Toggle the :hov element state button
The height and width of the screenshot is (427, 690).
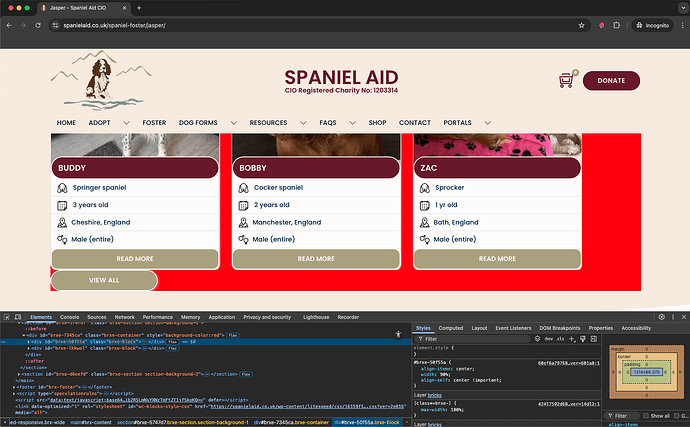click(549, 339)
